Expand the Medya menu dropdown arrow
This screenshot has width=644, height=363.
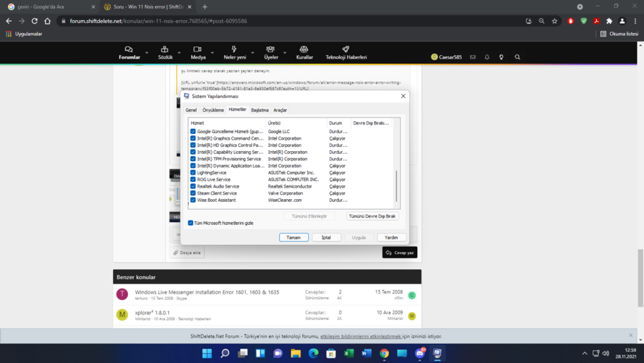(x=213, y=53)
